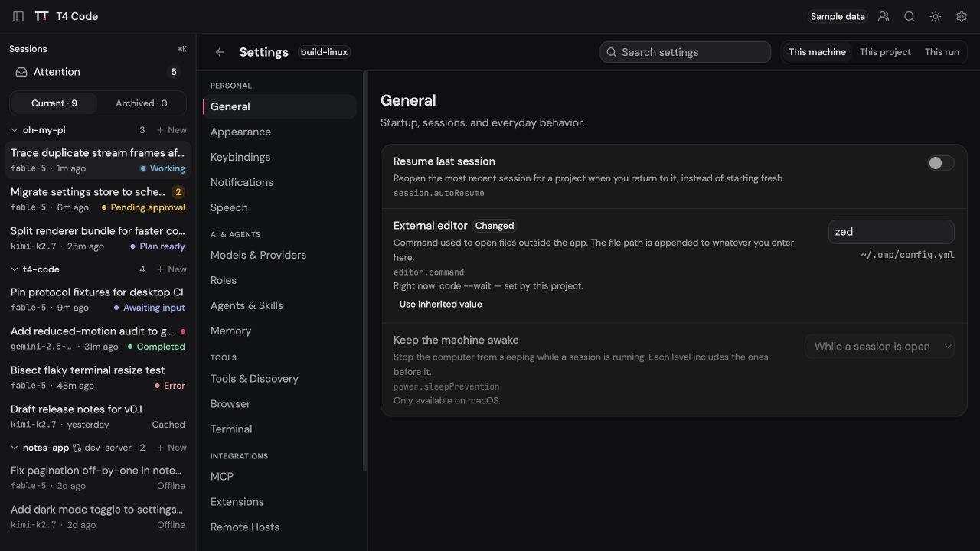Open session Trace duplicate stream frames

(97, 160)
